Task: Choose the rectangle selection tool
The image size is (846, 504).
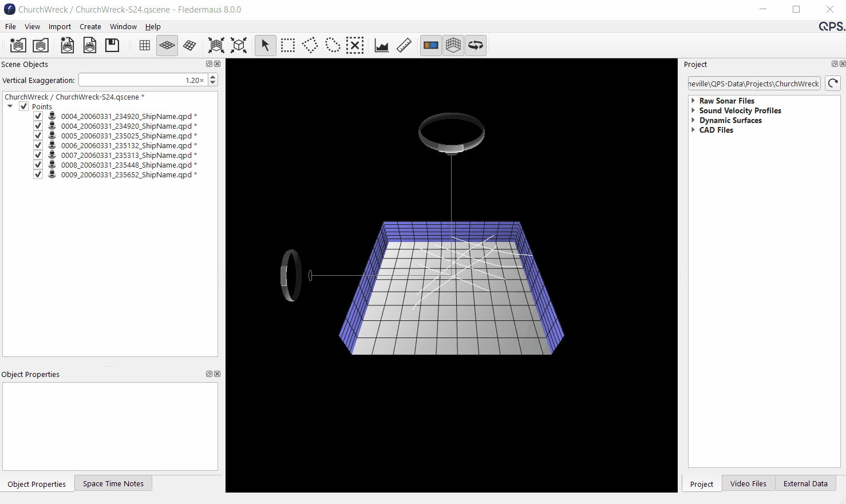Action: (288, 45)
